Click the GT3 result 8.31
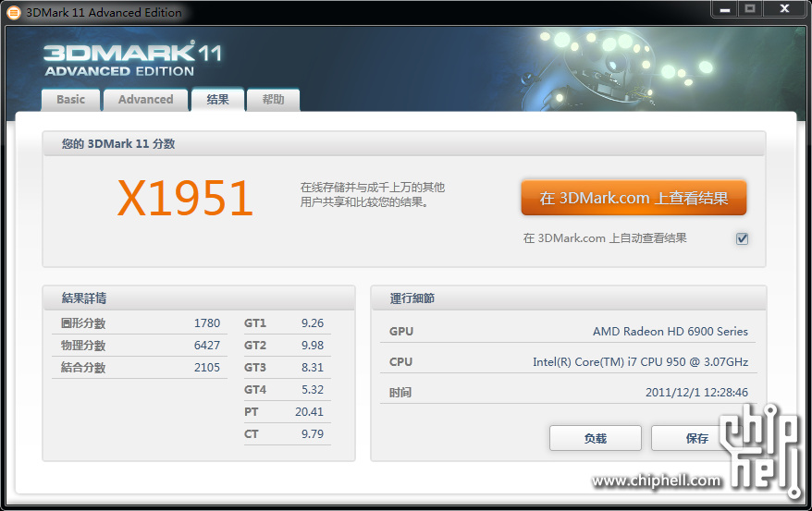Screen dimensions: 812x511 (x=313, y=368)
